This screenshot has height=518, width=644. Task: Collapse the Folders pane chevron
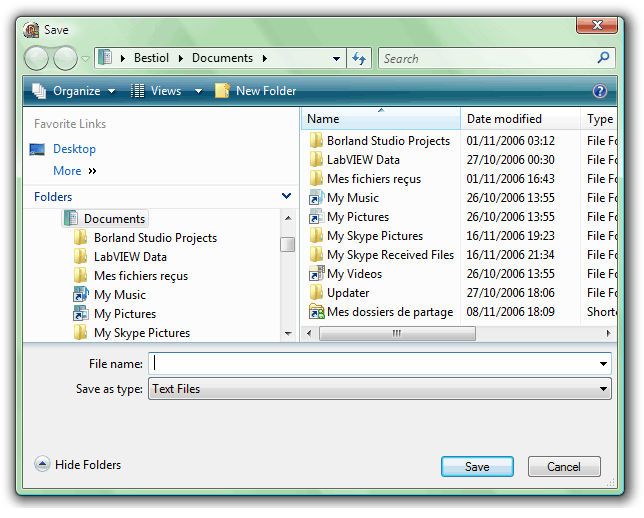[287, 197]
